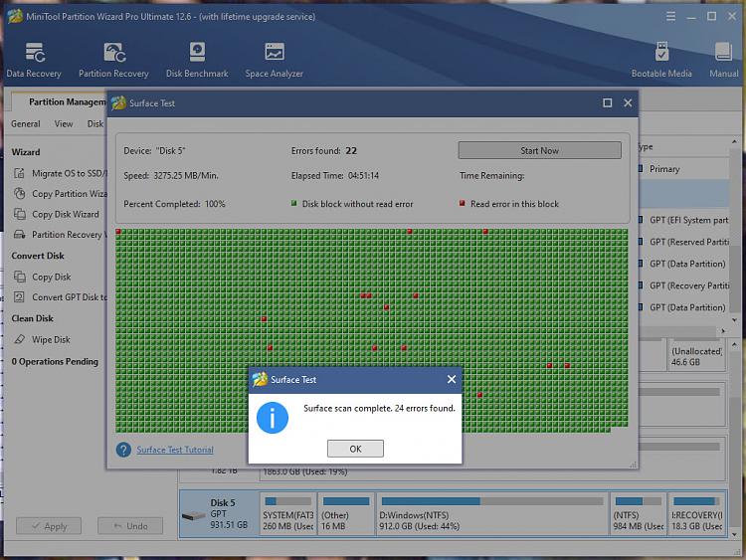Viewport: 746px width, 560px height.
Task: Click the Elapsed Time 04:51:14 value
Action: pyautogui.click(x=363, y=176)
